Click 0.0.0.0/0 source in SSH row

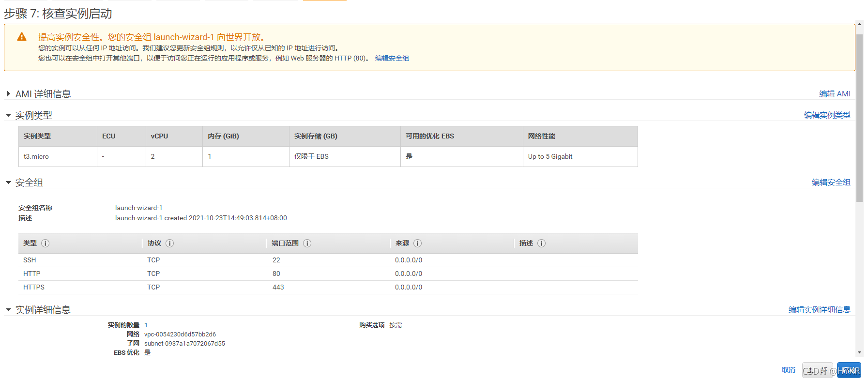(409, 260)
